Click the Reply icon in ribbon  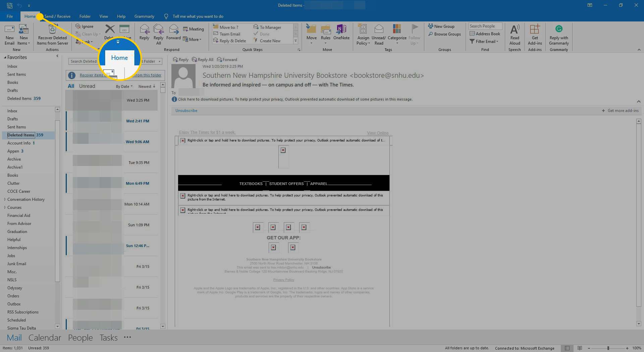tap(145, 30)
